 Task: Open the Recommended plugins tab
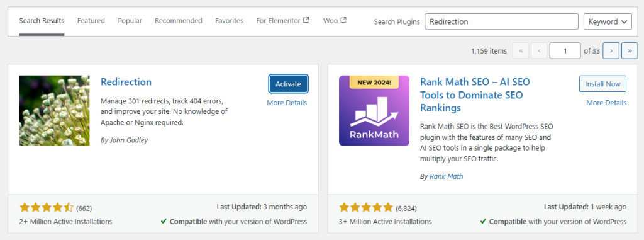(178, 21)
